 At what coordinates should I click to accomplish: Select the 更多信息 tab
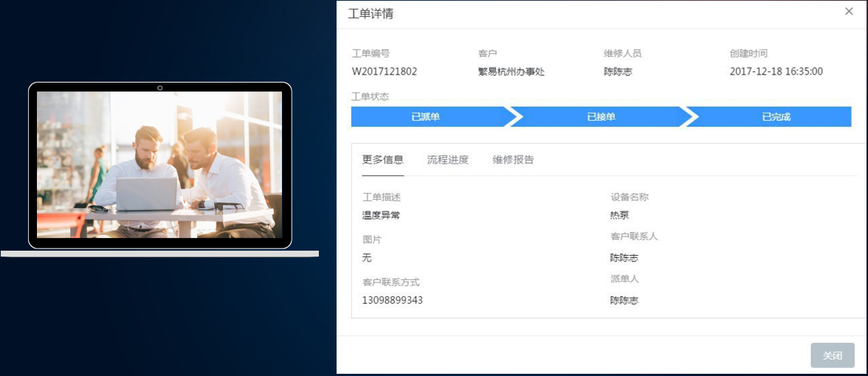click(382, 160)
